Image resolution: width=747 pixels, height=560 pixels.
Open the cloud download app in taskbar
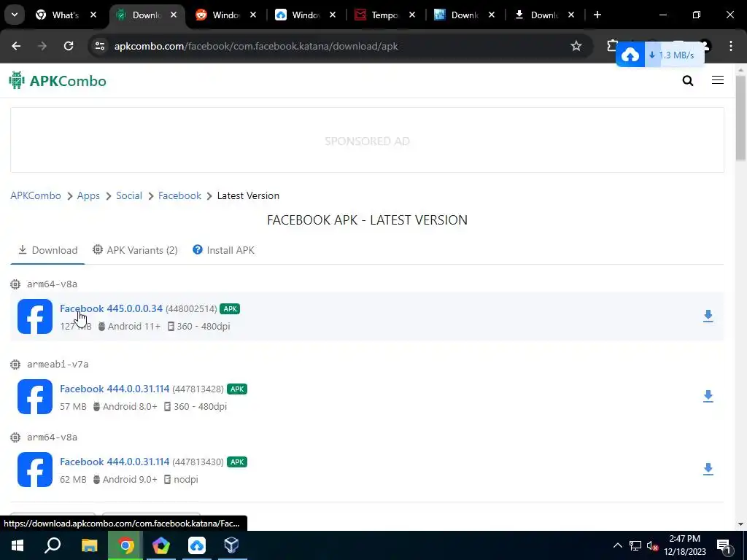point(196,545)
